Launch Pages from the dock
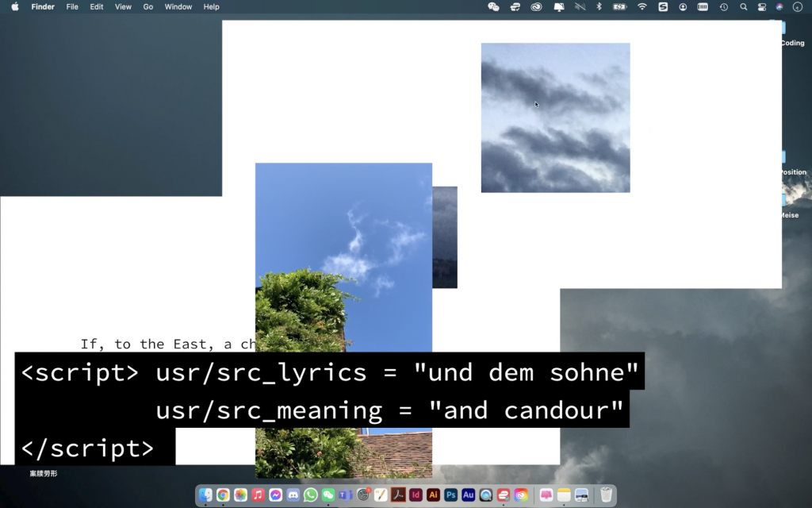This screenshot has width=812, height=508. 381,495
